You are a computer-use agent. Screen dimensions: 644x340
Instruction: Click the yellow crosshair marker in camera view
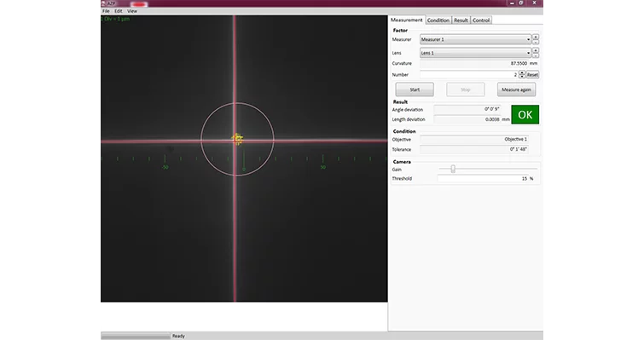point(237,139)
